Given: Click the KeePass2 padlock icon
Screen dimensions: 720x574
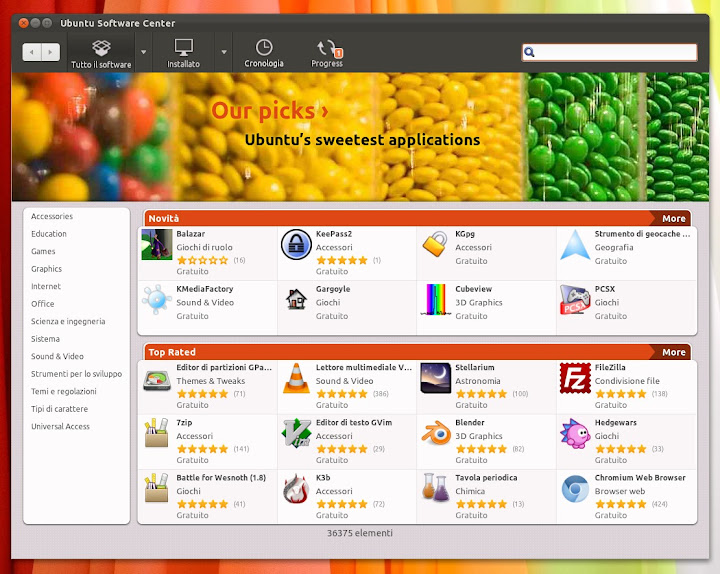Looking at the screenshot, I should pos(296,244).
